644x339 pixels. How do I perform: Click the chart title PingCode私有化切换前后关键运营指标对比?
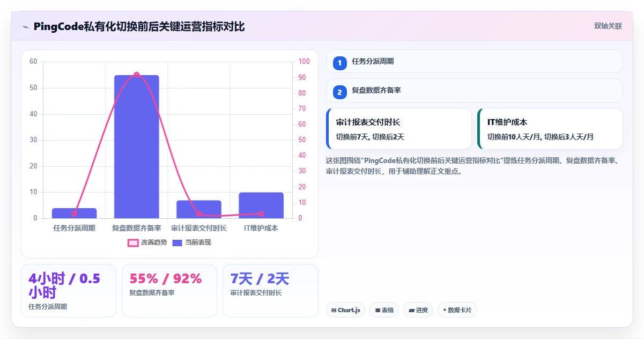(x=139, y=27)
